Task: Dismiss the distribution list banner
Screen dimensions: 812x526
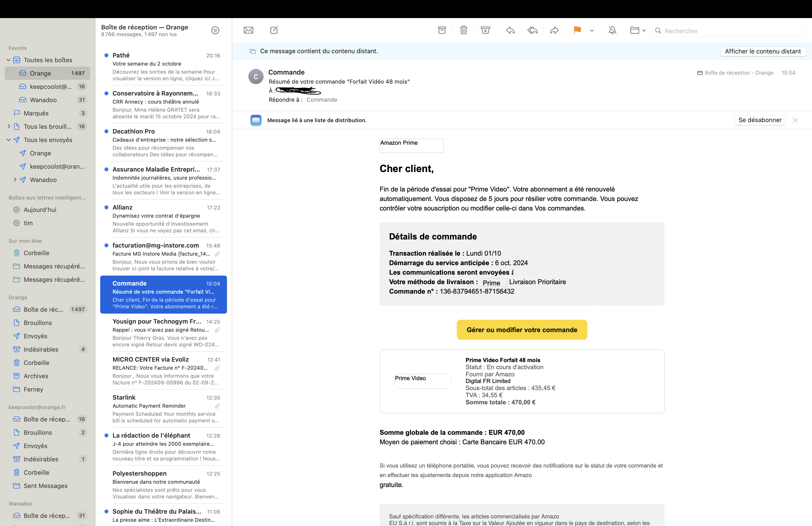Action: pyautogui.click(x=795, y=120)
